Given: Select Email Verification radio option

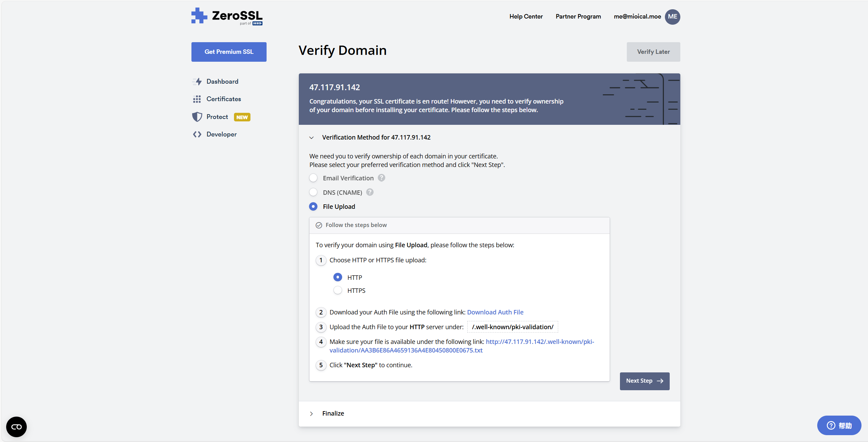Looking at the screenshot, I should click(x=313, y=178).
